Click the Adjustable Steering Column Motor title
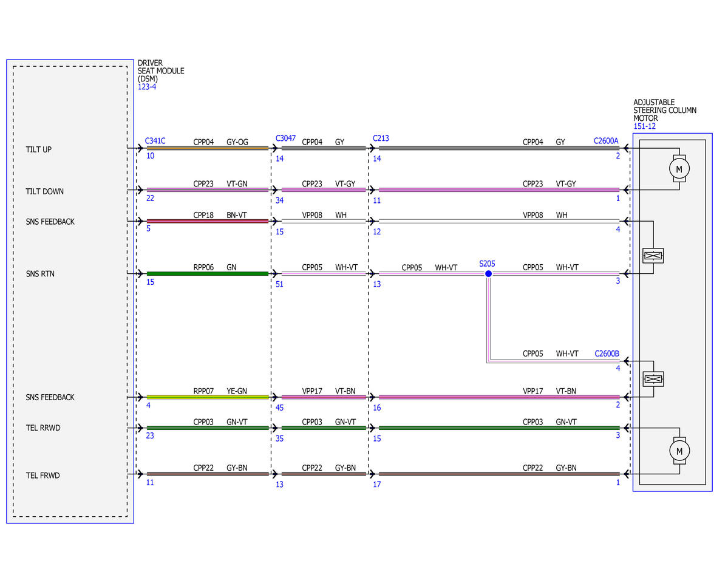 tap(665, 111)
